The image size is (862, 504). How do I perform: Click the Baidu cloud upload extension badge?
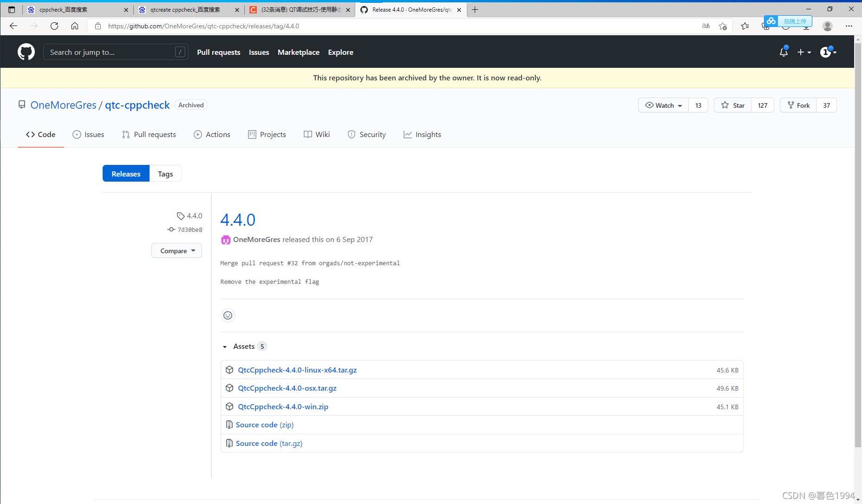pyautogui.click(x=788, y=21)
